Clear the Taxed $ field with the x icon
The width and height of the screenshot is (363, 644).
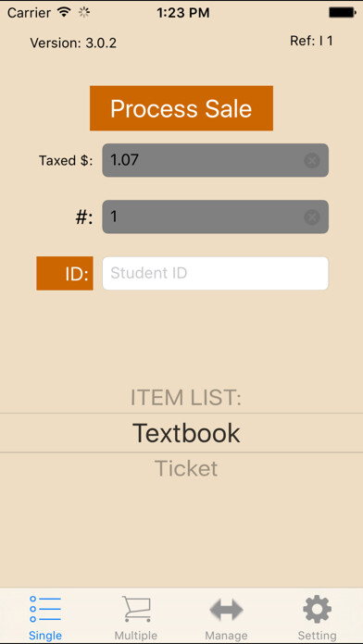click(x=312, y=160)
